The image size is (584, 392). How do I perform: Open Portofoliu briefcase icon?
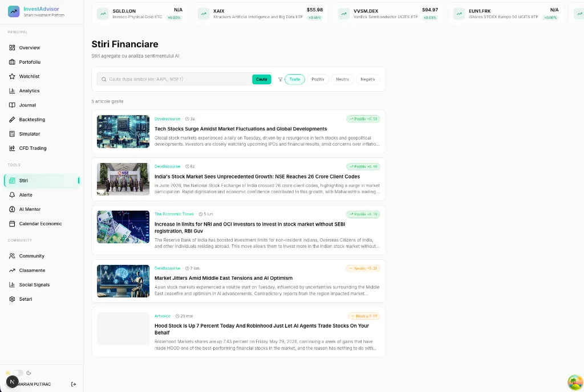tap(12, 62)
